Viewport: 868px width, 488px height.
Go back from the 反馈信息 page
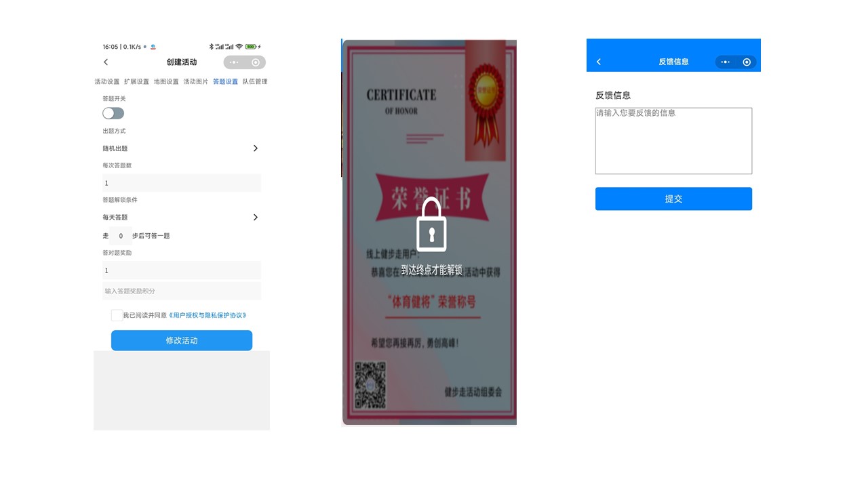599,62
